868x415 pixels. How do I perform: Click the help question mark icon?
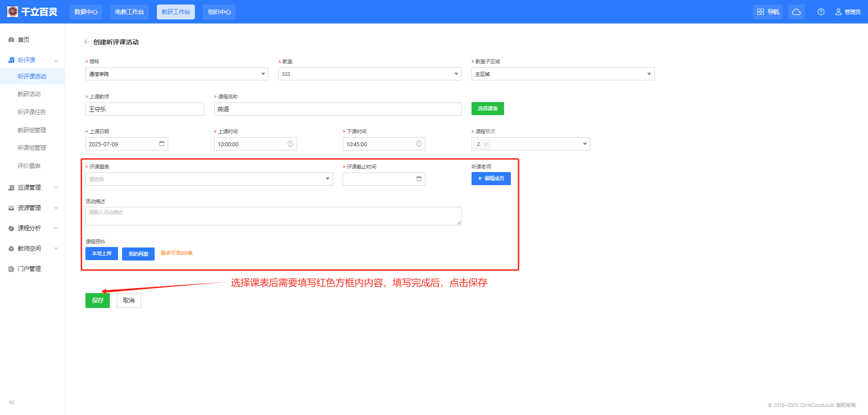coord(821,12)
